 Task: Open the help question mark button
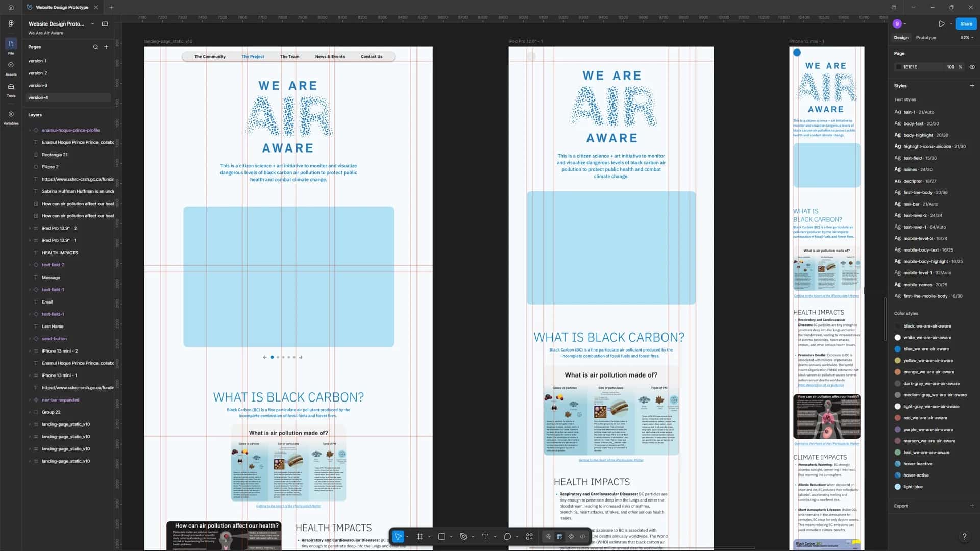[964, 536]
